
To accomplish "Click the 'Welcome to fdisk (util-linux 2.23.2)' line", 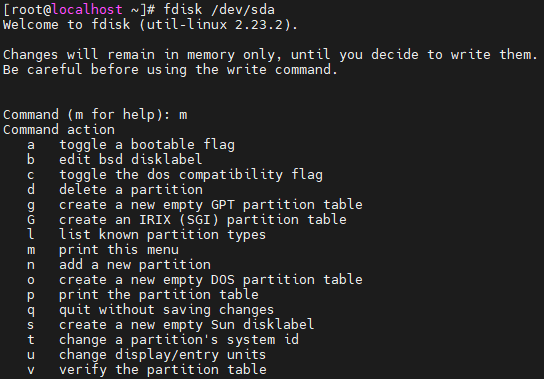I will (150, 25).
